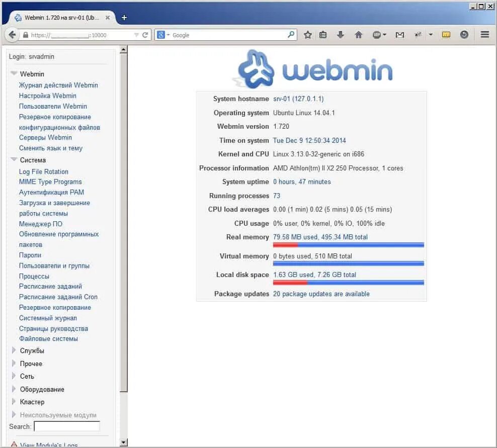Open a new browser tab with plus

(124, 18)
